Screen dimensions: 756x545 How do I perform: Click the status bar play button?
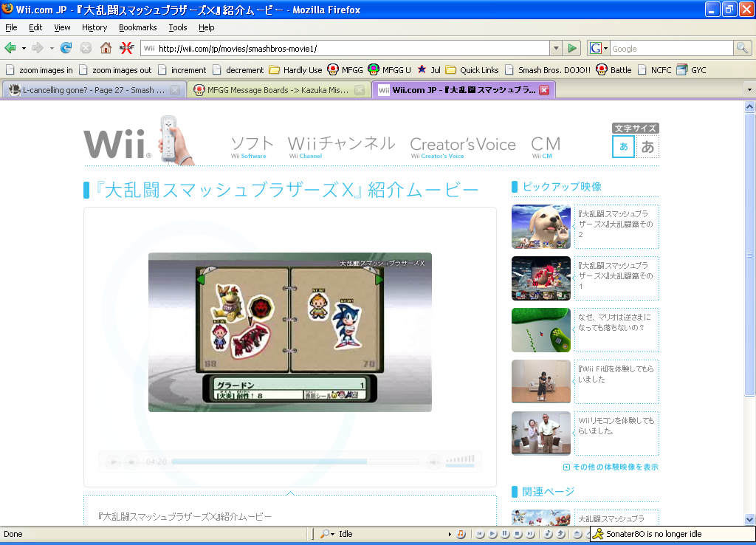pos(492,534)
